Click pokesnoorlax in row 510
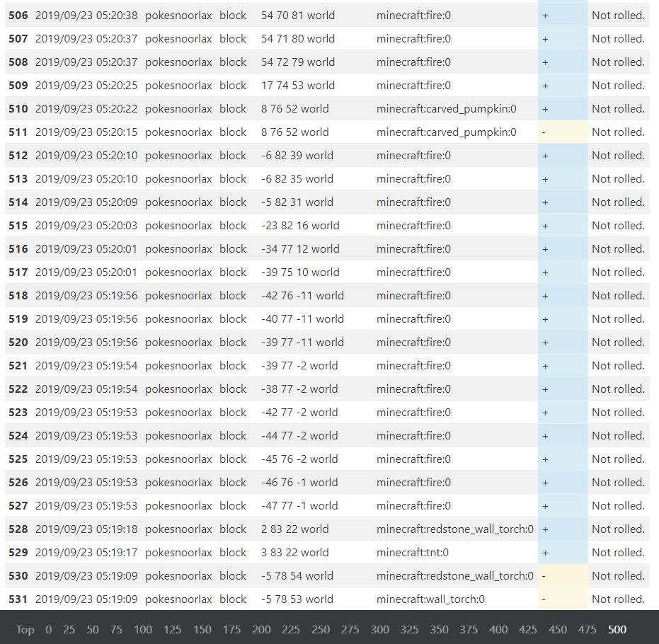 tap(178, 109)
